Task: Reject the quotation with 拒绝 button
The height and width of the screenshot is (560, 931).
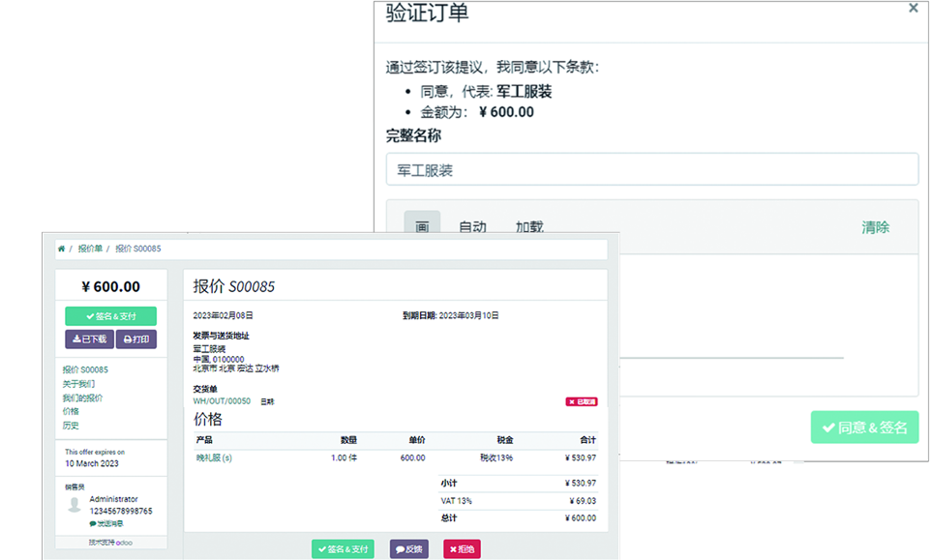Action: (x=462, y=549)
